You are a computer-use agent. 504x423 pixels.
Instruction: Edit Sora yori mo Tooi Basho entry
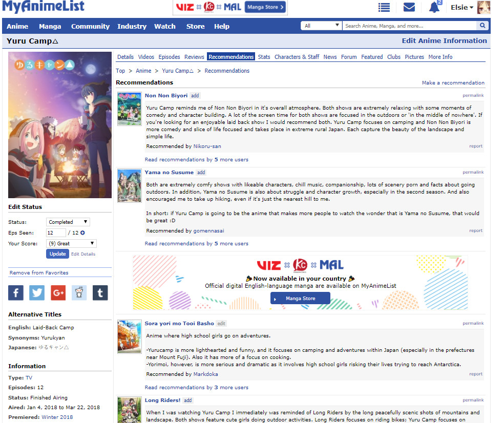[x=221, y=323]
